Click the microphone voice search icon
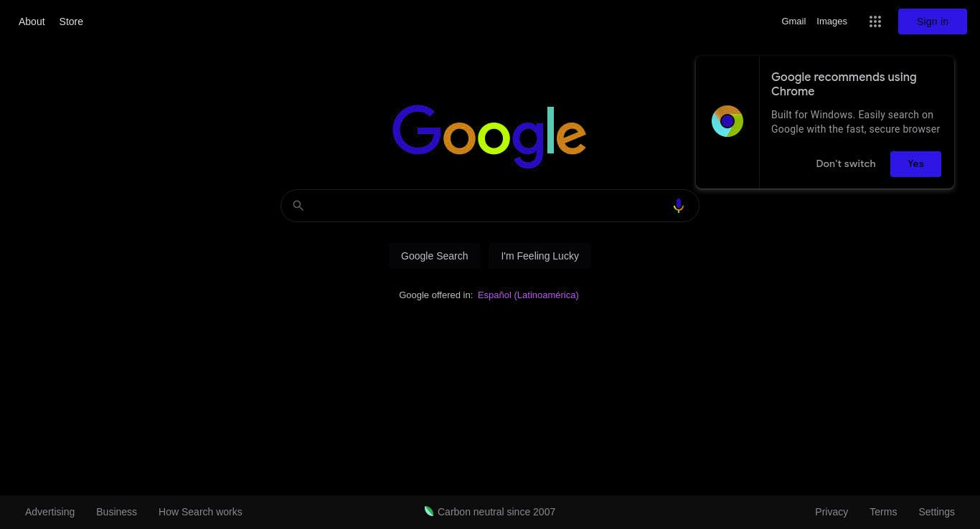 678,206
